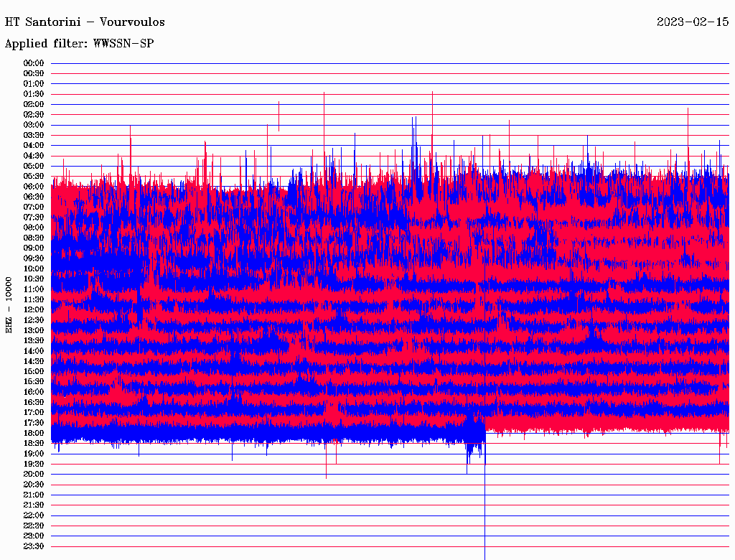This screenshot has width=735, height=560.
Task: Click the 15:00 time label
Action: pyautogui.click(x=34, y=371)
